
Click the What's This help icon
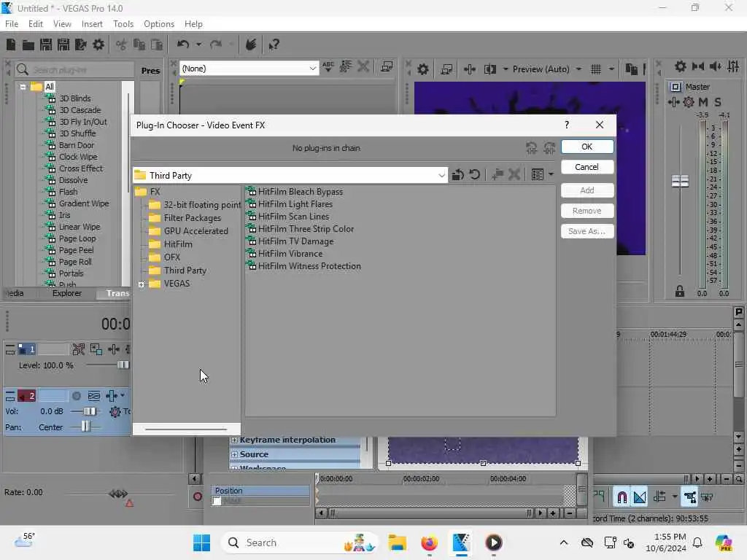[274, 44]
